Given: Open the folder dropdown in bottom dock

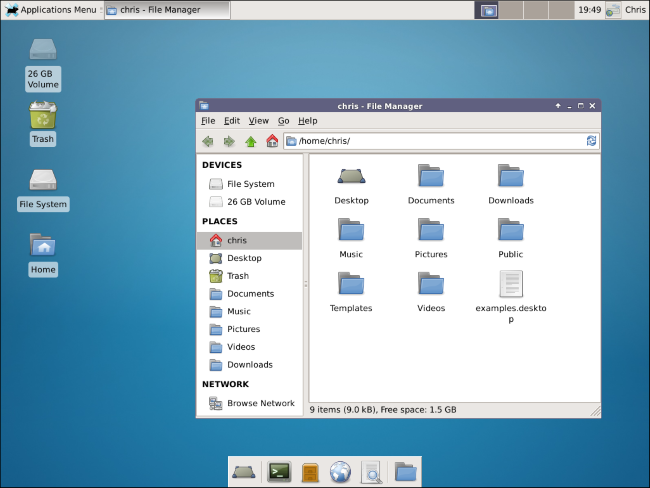Looking at the screenshot, I should tap(405, 471).
